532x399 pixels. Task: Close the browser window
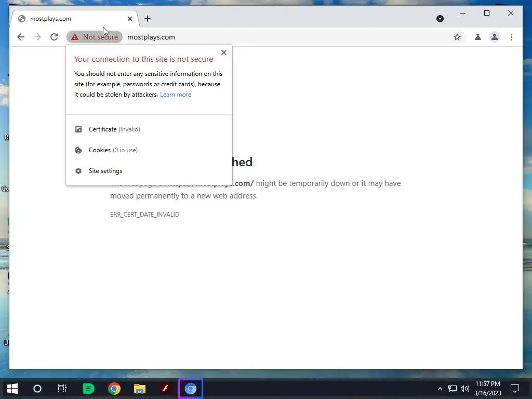click(510, 13)
